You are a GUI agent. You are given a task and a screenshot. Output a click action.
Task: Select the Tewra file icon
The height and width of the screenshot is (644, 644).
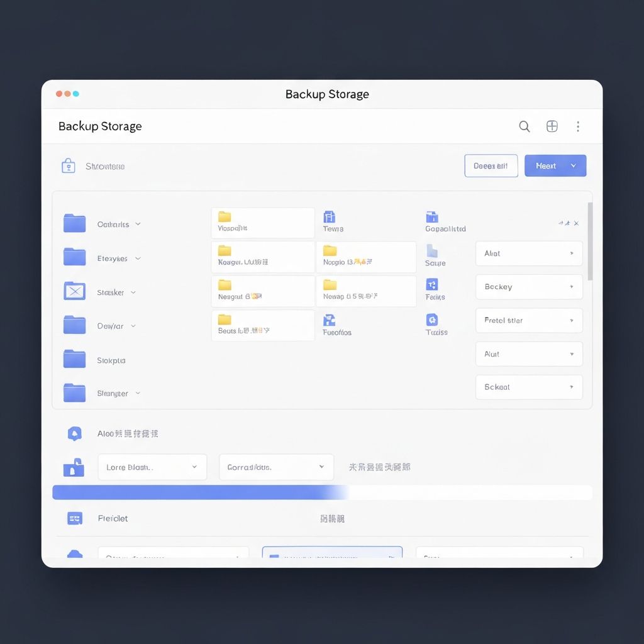click(329, 216)
